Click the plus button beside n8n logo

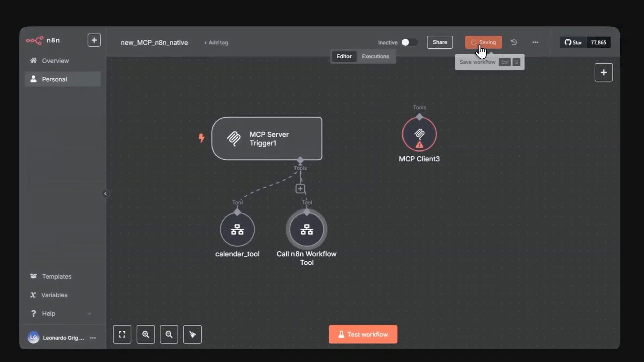pyautogui.click(x=94, y=40)
